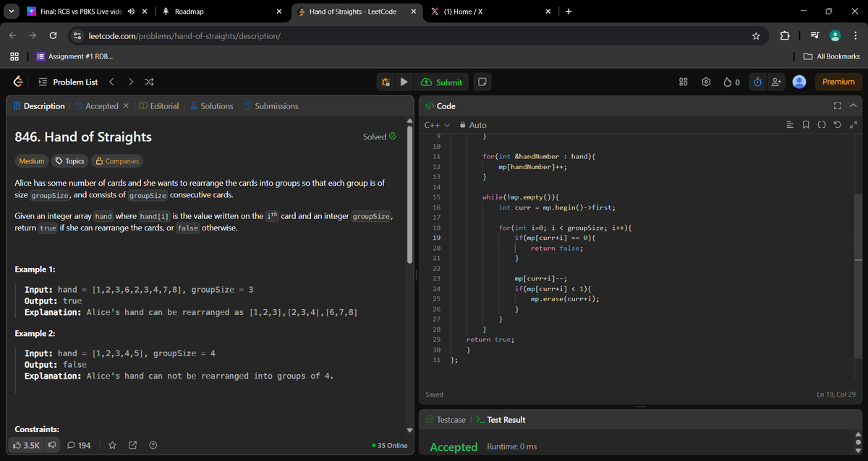Submit the current solution
The image size is (868, 461).
[x=442, y=82]
